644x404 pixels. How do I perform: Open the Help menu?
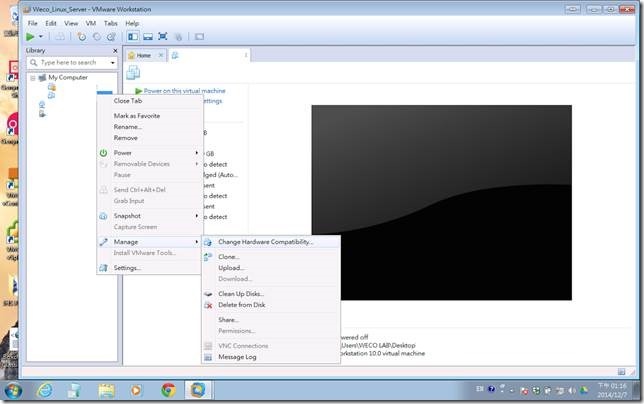click(132, 23)
